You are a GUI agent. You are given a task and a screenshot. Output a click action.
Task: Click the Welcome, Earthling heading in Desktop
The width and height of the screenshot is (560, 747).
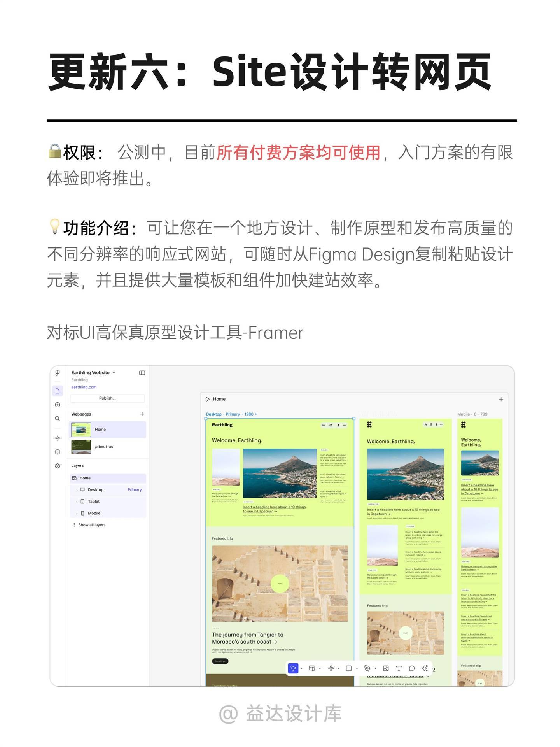tap(237, 440)
